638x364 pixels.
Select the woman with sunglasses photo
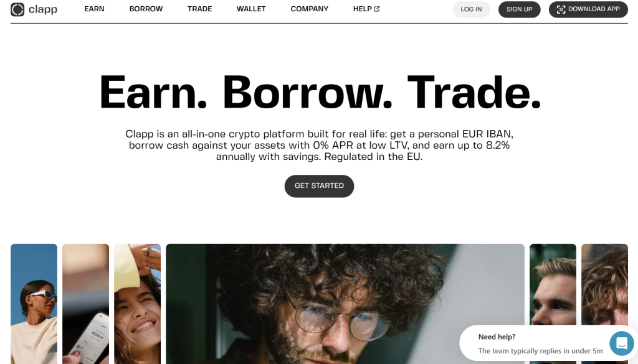click(34, 304)
